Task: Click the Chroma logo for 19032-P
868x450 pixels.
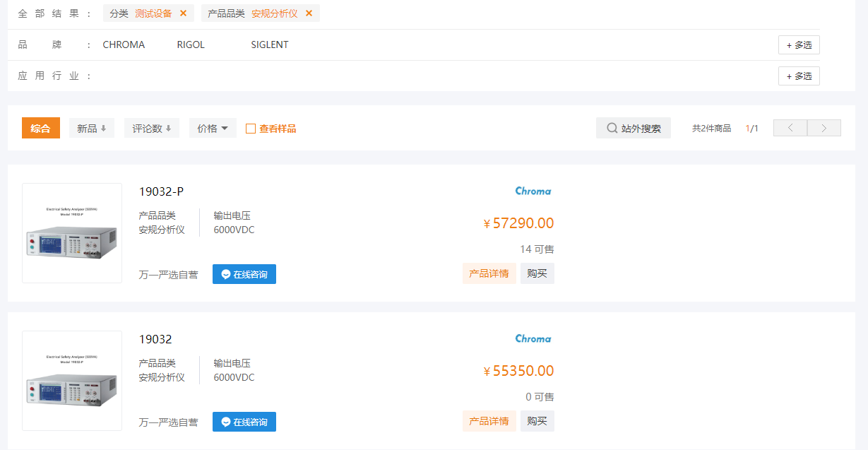Action: (533, 191)
